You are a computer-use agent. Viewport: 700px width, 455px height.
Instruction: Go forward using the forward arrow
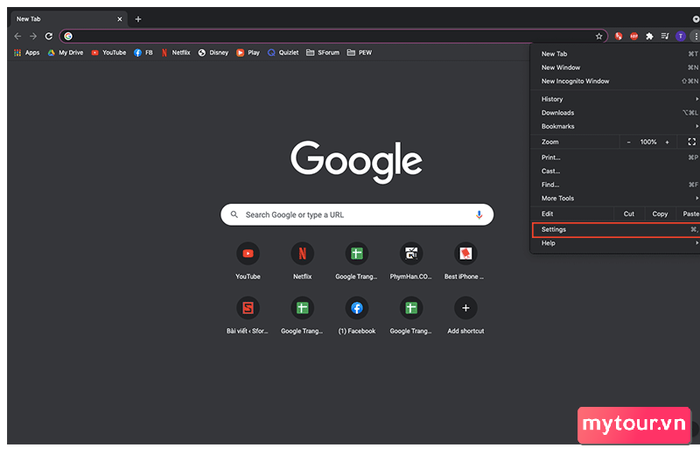coord(33,36)
